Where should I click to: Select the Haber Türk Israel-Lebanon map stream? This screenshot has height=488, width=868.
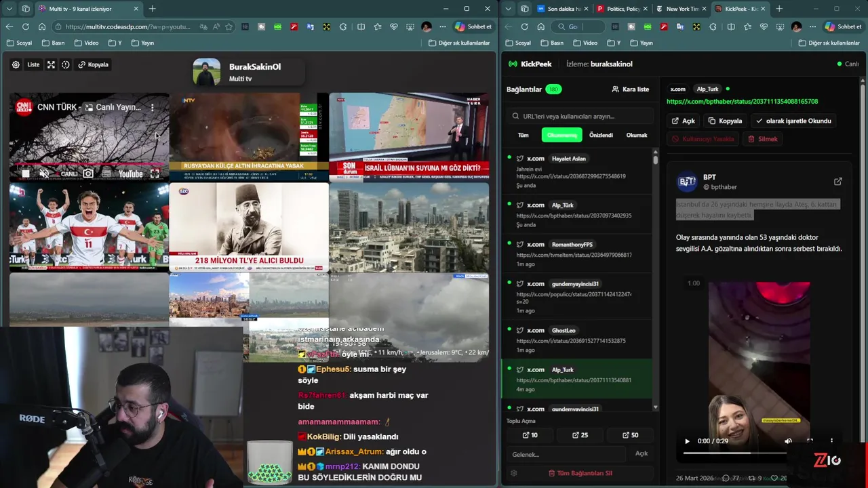(409, 137)
